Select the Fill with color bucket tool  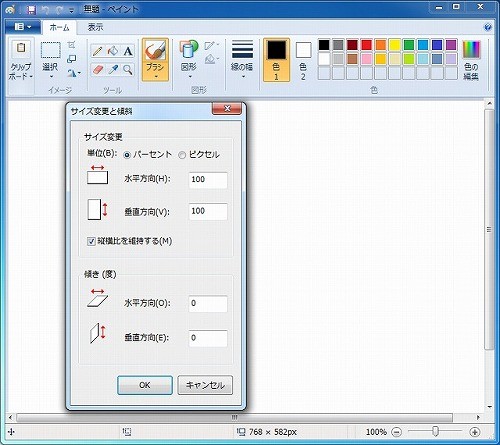113,51
